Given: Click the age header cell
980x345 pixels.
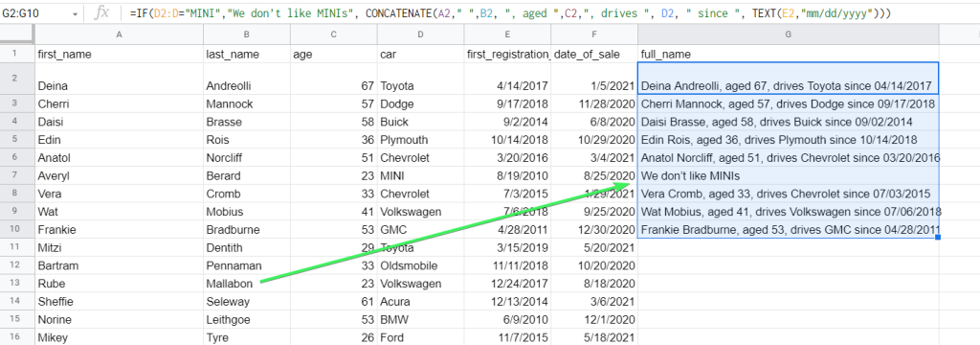Looking at the screenshot, I should tap(334, 54).
